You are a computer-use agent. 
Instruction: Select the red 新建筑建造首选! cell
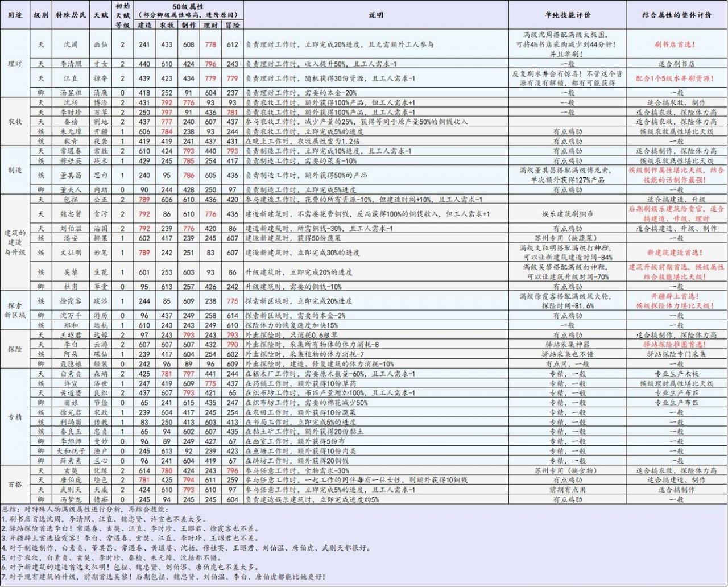coord(677,252)
